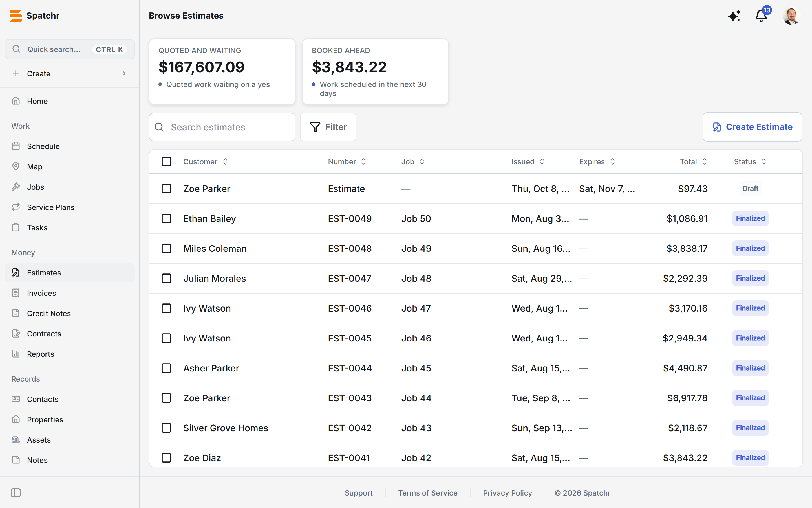Sort by the Total column

point(693,162)
